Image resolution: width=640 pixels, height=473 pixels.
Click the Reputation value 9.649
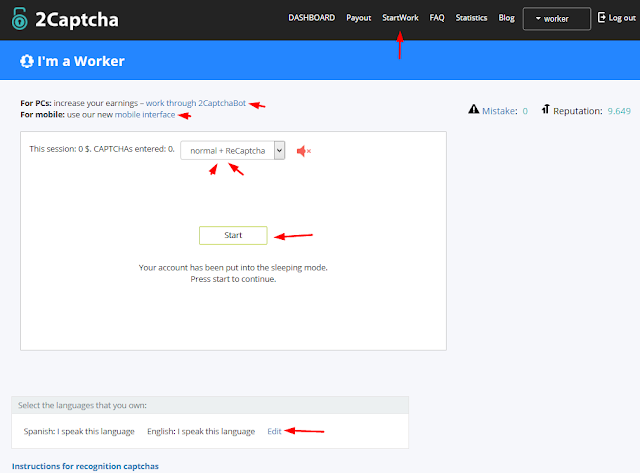tap(619, 111)
